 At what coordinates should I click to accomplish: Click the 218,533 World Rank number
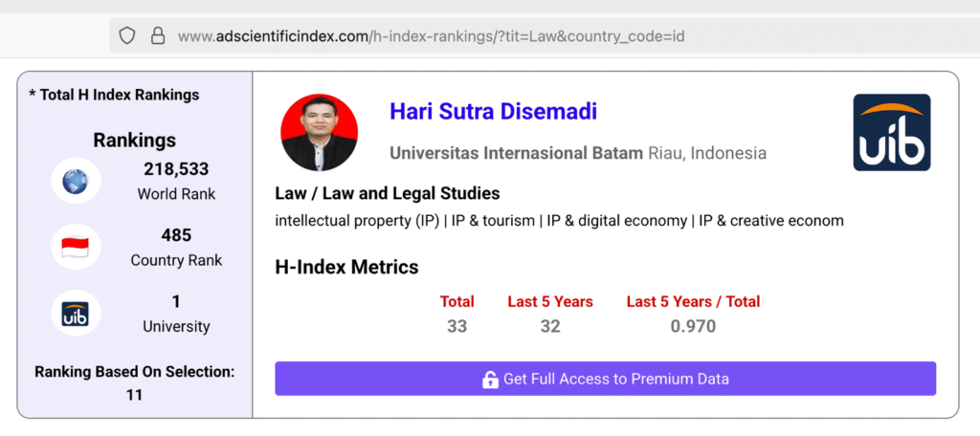(176, 170)
